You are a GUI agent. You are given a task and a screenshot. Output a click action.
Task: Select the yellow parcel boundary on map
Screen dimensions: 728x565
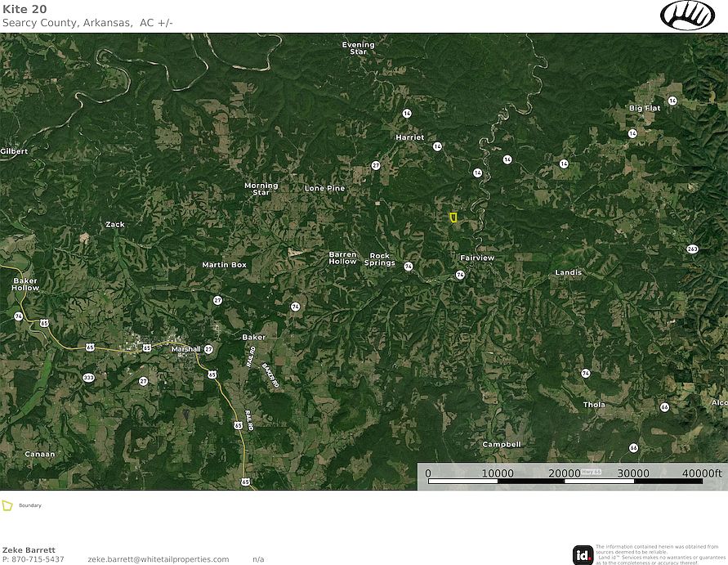(x=453, y=217)
